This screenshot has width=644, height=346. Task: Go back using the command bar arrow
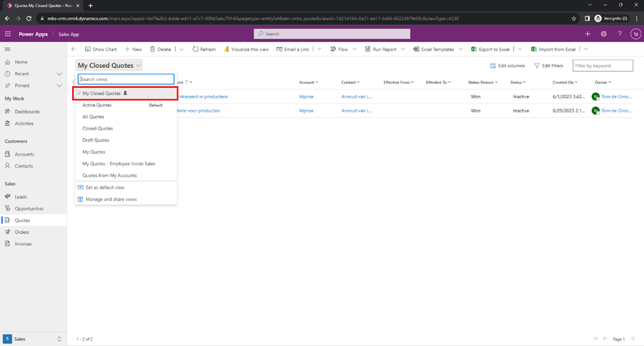74,49
